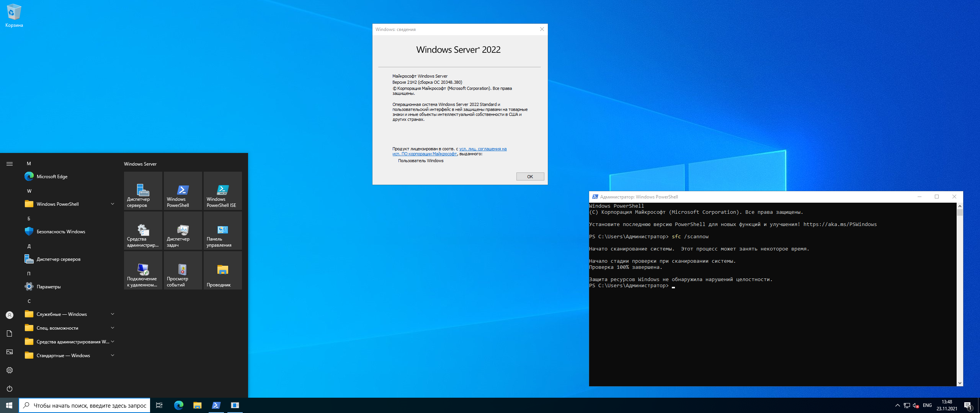Click the PowerShell scrollbar thumb
Screen dimensions: 980x413
coord(960,213)
